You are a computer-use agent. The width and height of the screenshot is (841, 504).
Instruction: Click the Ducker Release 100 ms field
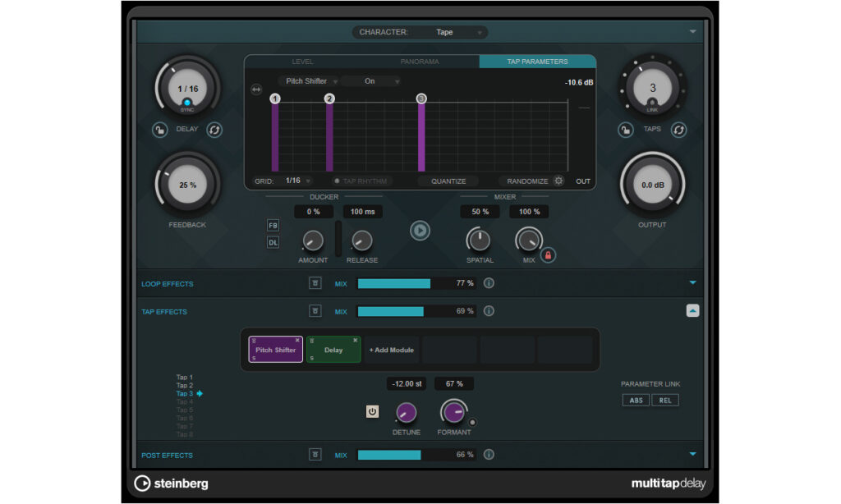(x=362, y=212)
